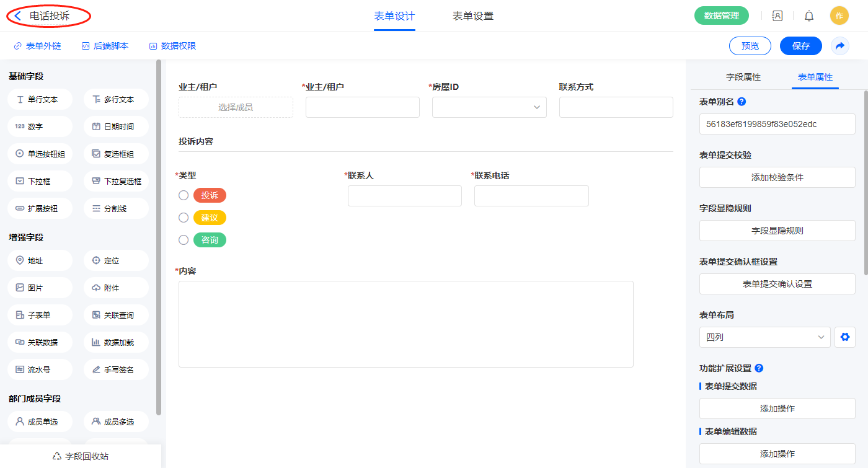
Task: Open the notification bell
Action: pyautogui.click(x=809, y=16)
